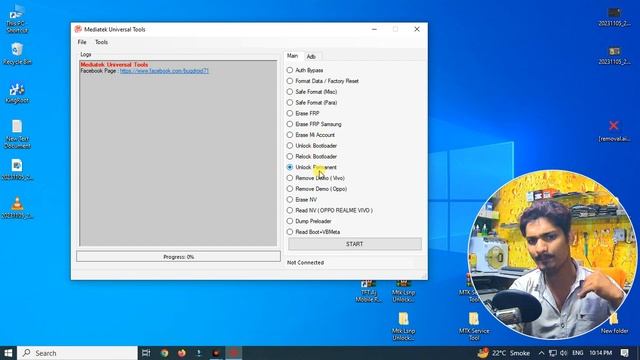Open the network tray icon
The width and height of the screenshot is (640, 360).
[553, 353]
